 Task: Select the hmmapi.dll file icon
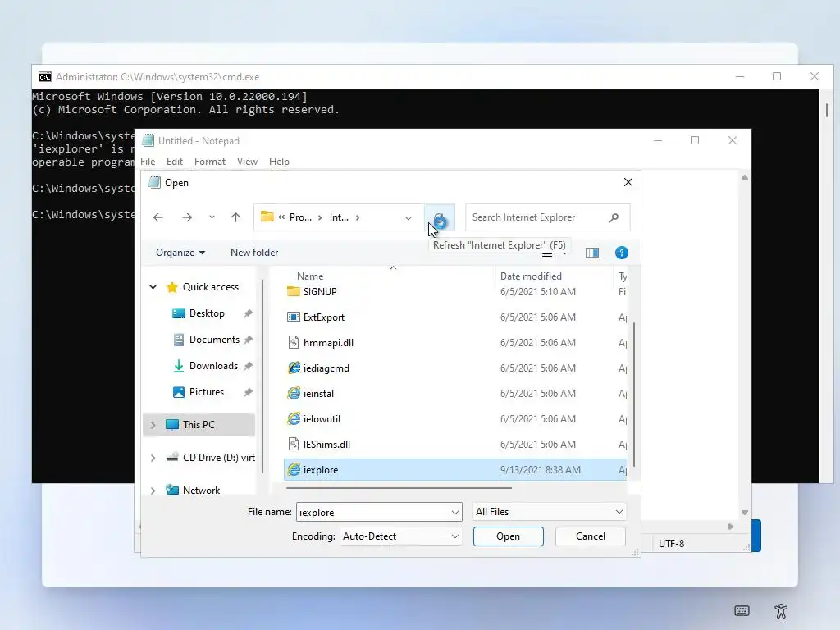pos(293,342)
